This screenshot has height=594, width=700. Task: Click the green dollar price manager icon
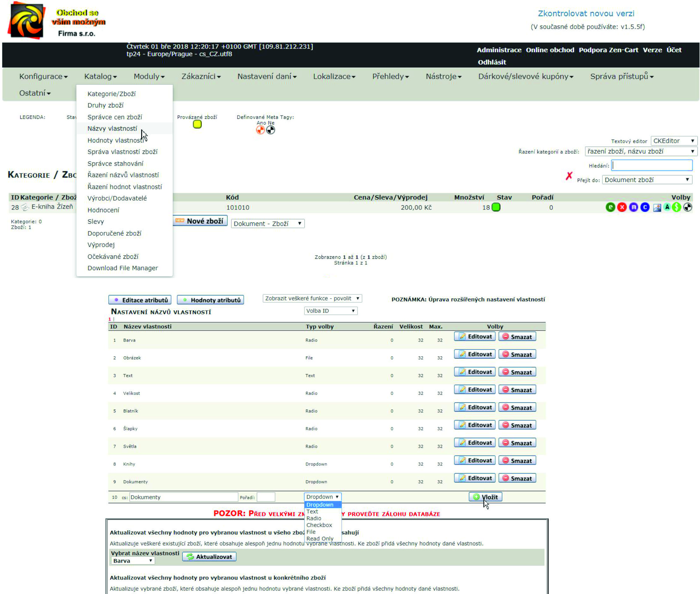[x=676, y=208]
